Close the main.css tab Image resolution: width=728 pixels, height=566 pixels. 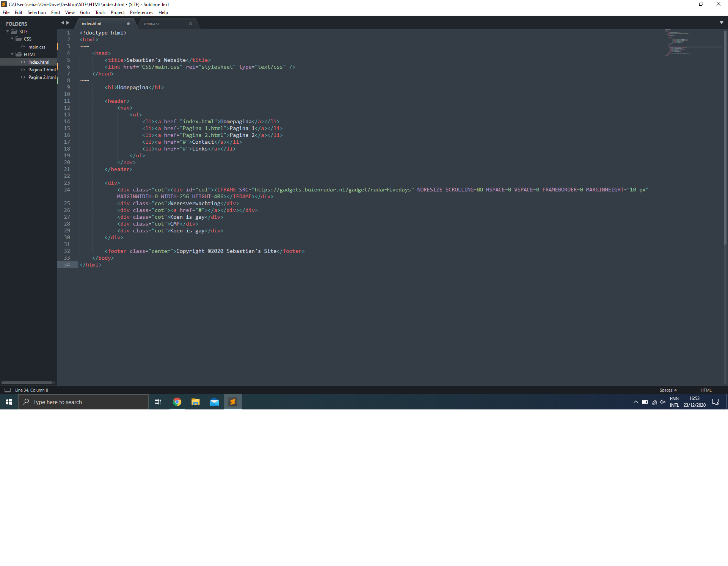coord(190,24)
